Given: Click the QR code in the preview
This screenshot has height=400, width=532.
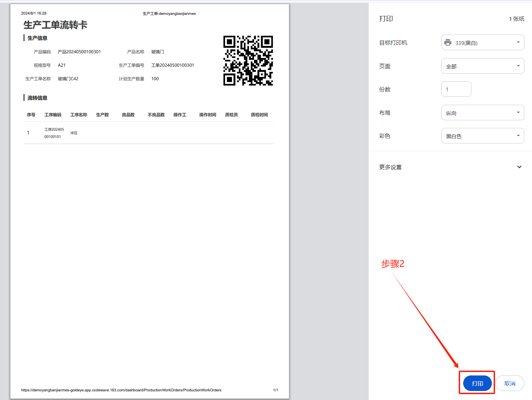Looking at the screenshot, I should [248, 61].
